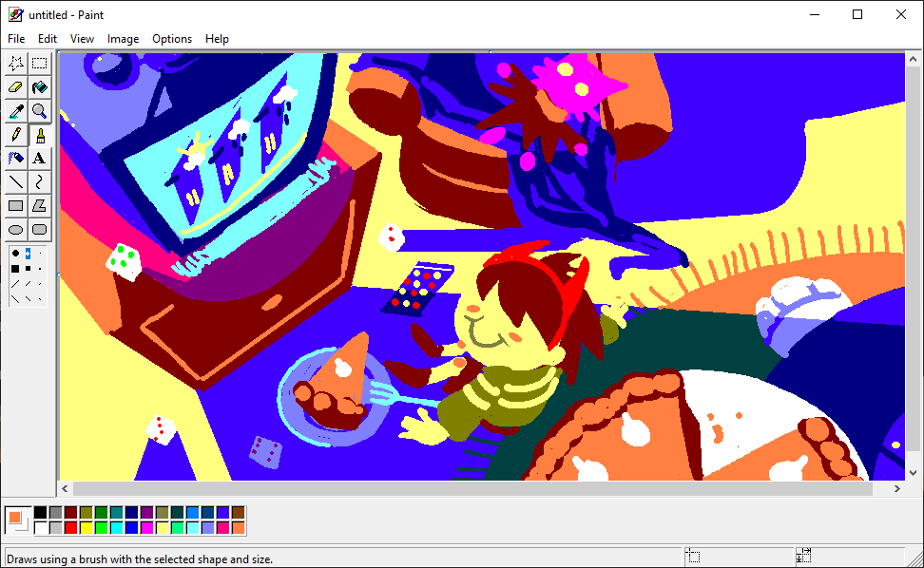The image size is (924, 568).
Task: Choose the large forward-slash brush shape
Action: (x=15, y=284)
